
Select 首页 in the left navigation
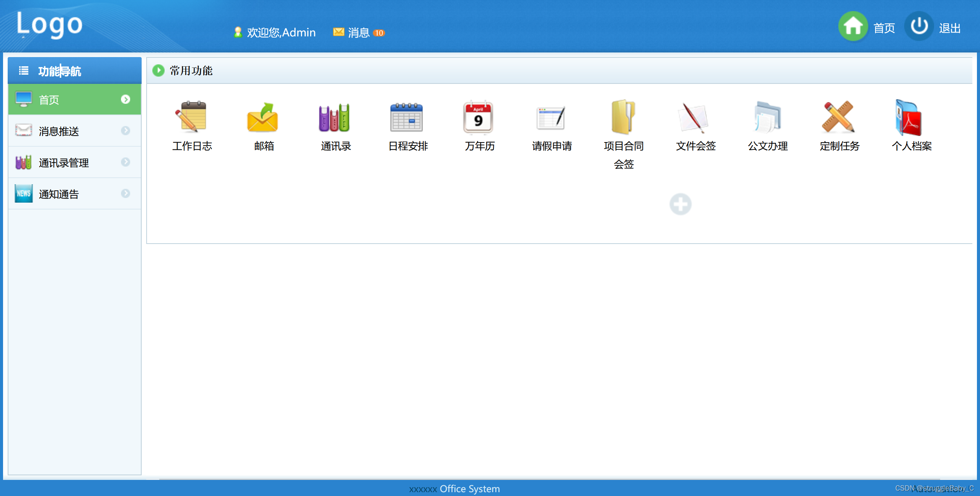(x=49, y=100)
